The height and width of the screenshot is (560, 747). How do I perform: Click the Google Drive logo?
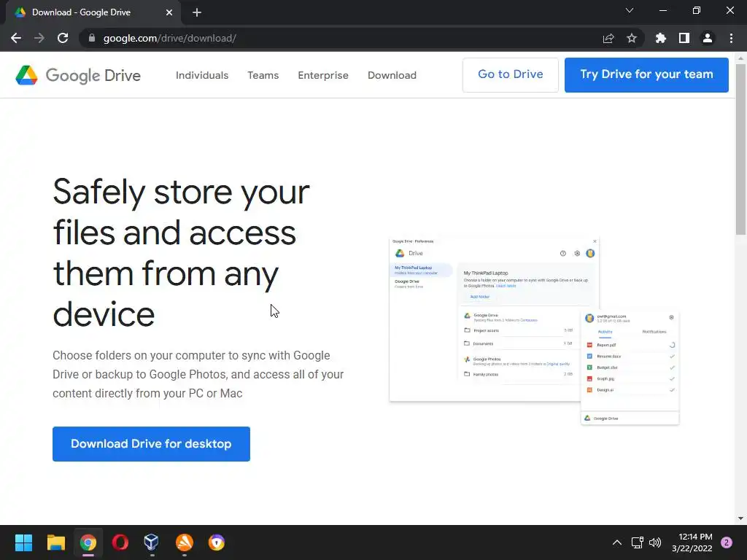(78, 75)
